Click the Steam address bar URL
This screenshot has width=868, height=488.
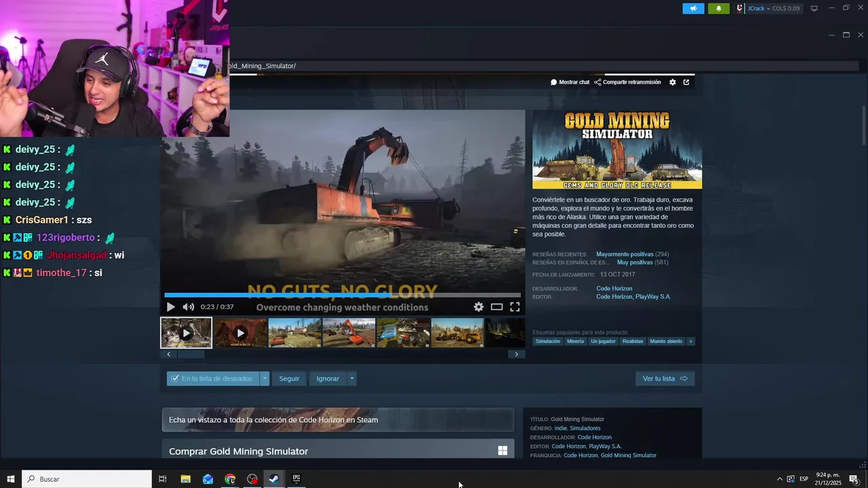(542, 66)
